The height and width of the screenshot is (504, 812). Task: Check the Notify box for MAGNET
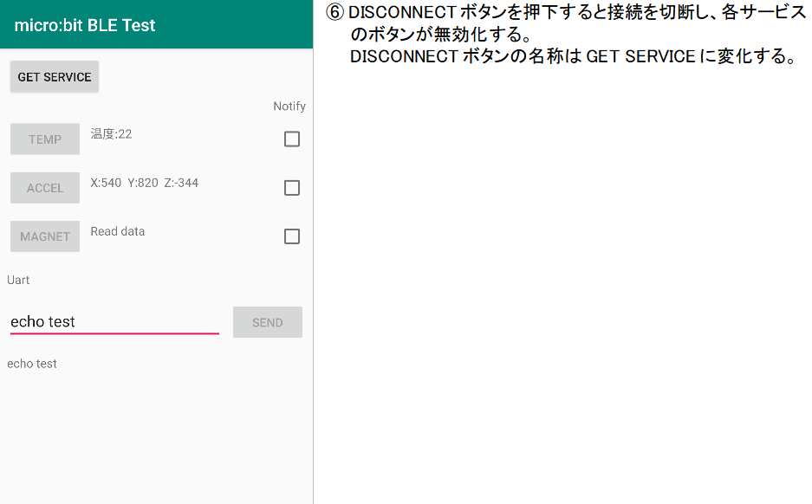click(291, 236)
